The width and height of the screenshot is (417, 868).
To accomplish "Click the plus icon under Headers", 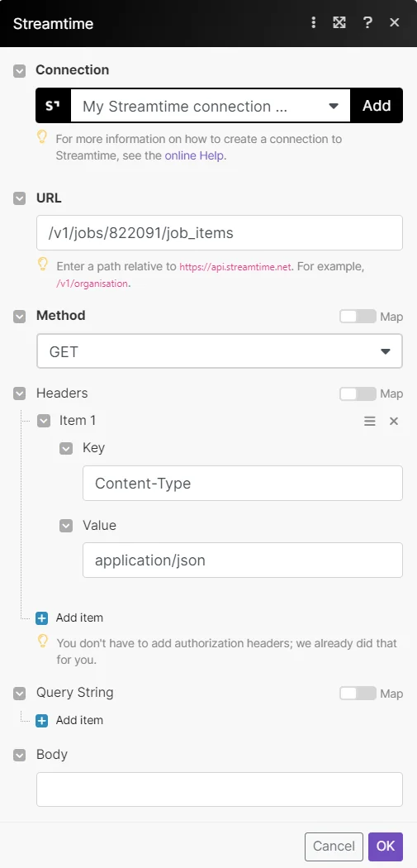I will click(42, 618).
